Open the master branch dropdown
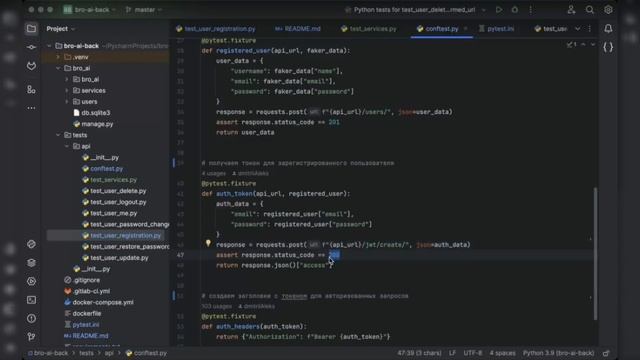Screen dimensions: 640x360 144,9
